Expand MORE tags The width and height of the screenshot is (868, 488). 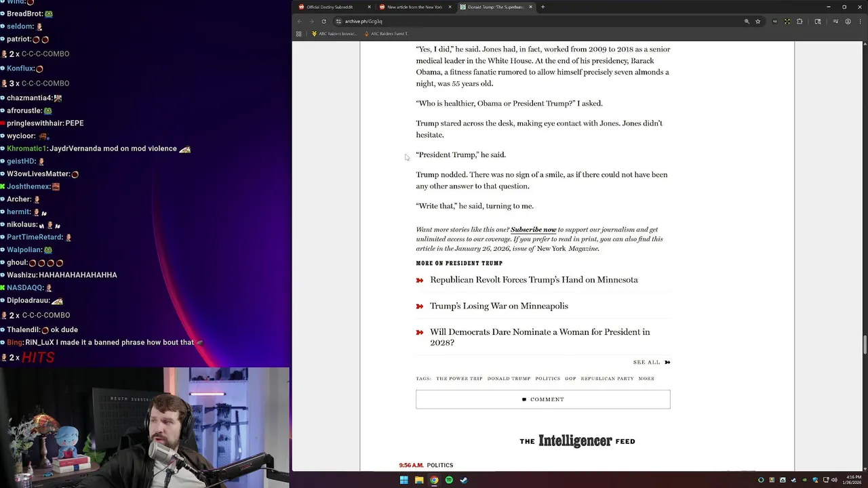pos(646,379)
